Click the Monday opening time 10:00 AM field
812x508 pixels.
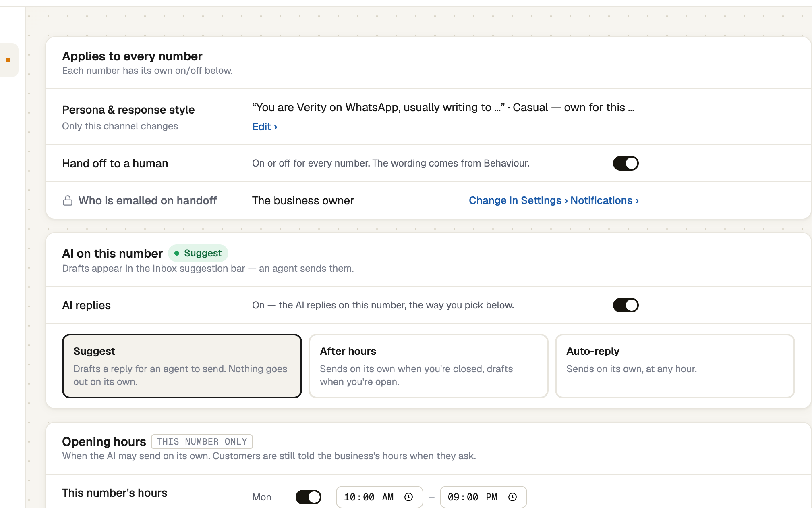coord(379,497)
